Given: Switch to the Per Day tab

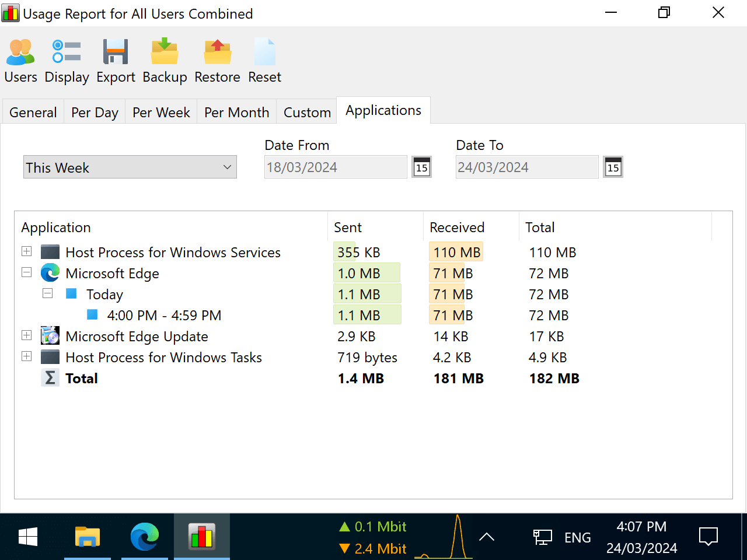Looking at the screenshot, I should coord(95,112).
